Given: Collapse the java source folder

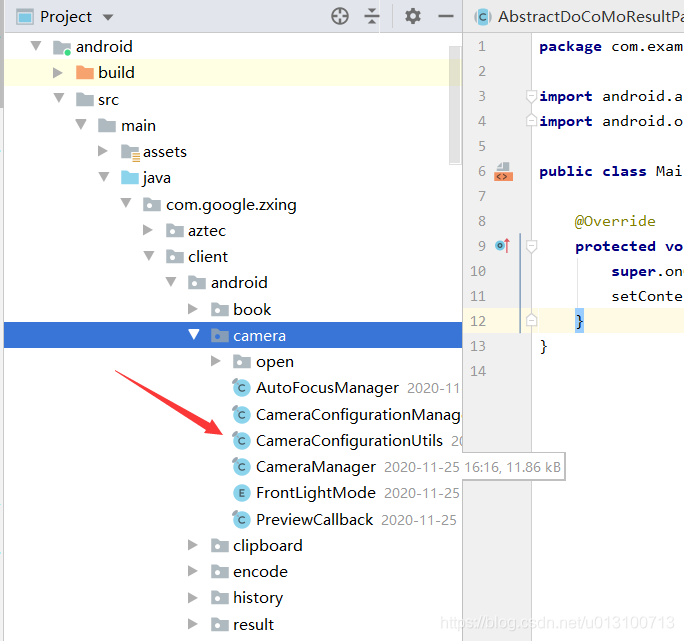Looking at the screenshot, I should (x=104, y=177).
